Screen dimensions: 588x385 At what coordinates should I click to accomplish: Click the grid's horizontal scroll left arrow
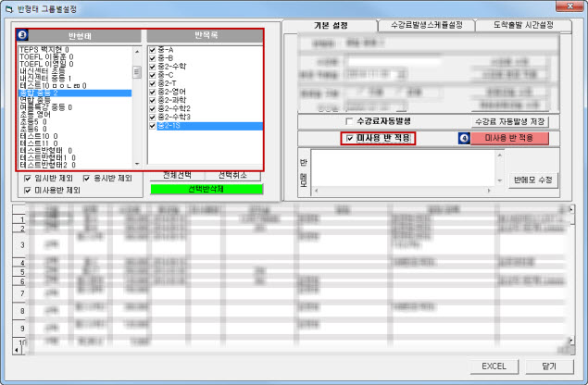coord(17,350)
